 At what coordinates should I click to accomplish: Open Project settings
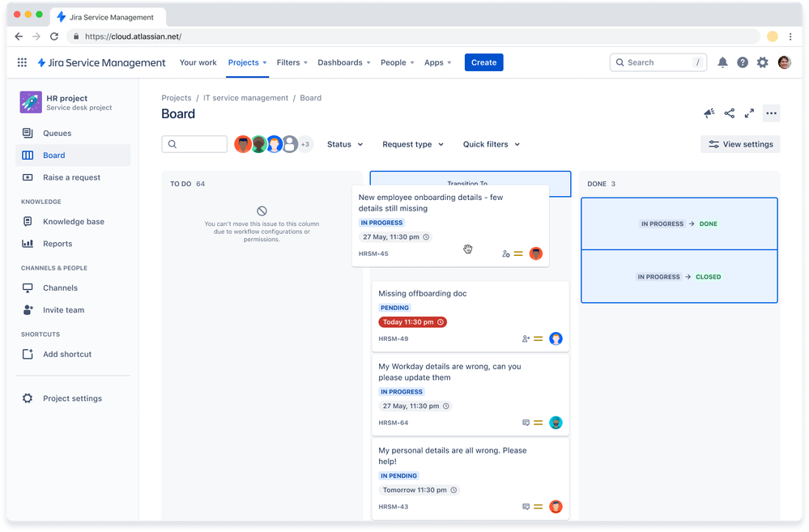coord(73,398)
